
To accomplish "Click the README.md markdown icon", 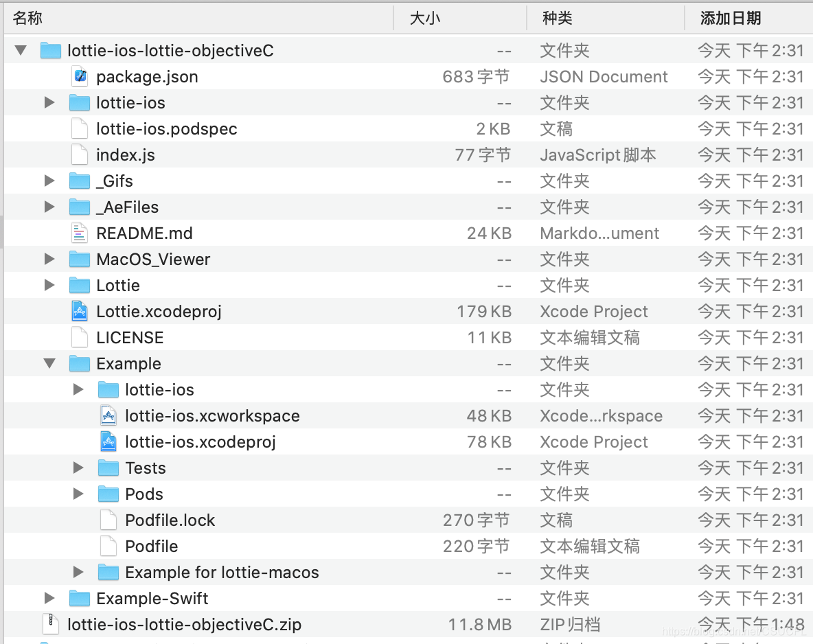I will pos(80,233).
